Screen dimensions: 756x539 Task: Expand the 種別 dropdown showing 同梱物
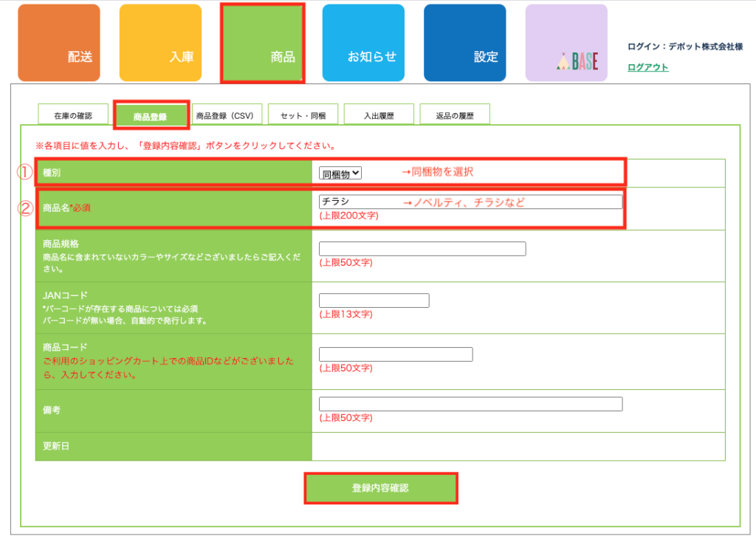tap(340, 173)
